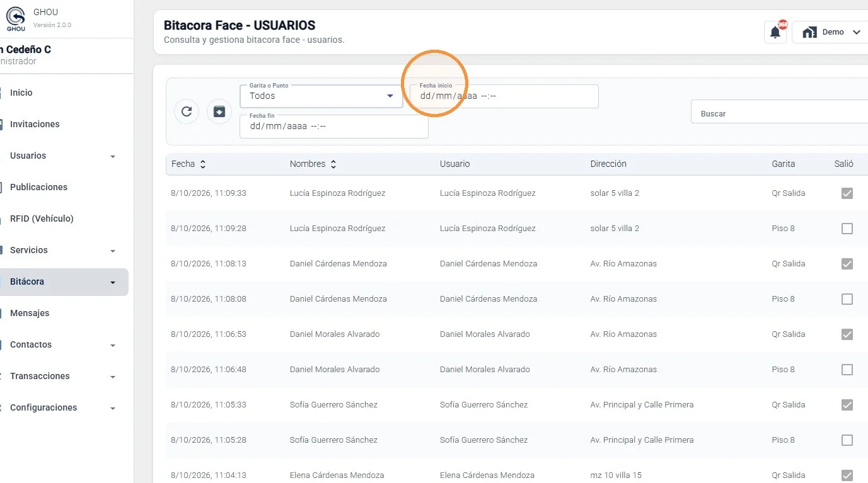Select the date cell 8/10/2026, 11:06:48
Image resolution: width=868 pixels, height=483 pixels.
(209, 370)
